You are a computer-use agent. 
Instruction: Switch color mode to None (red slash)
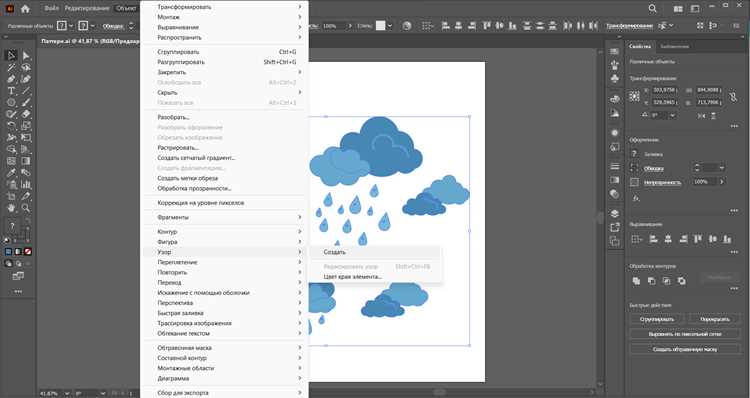coord(28,251)
